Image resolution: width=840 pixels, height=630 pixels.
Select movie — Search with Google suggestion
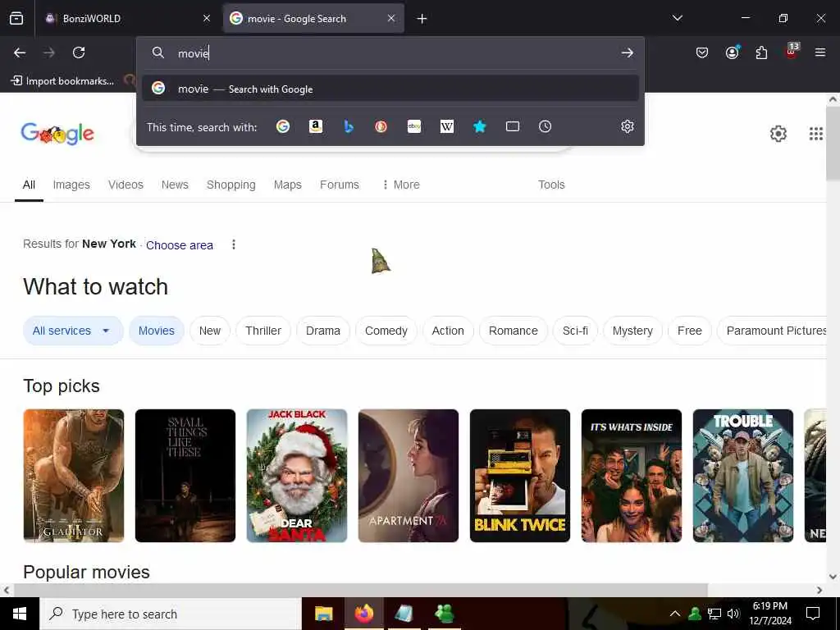[x=390, y=89]
